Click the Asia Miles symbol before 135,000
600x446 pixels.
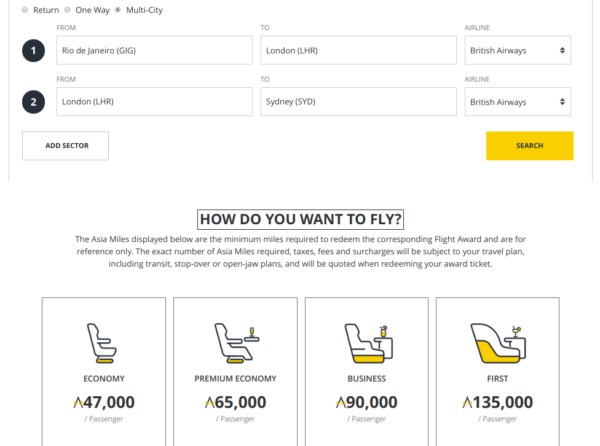467,403
